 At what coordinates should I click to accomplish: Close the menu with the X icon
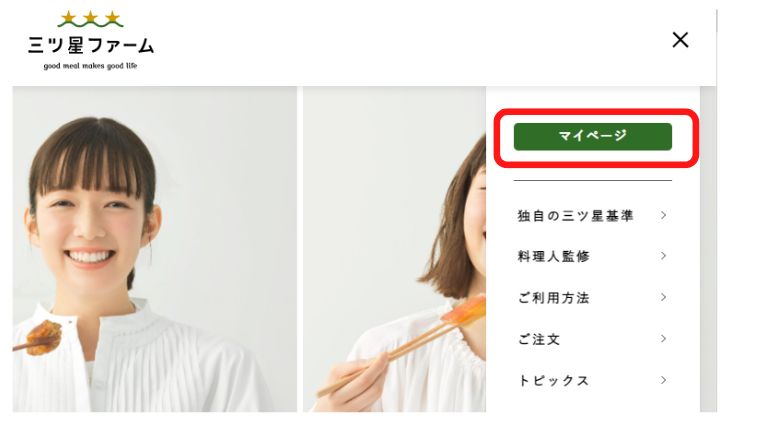click(x=680, y=40)
